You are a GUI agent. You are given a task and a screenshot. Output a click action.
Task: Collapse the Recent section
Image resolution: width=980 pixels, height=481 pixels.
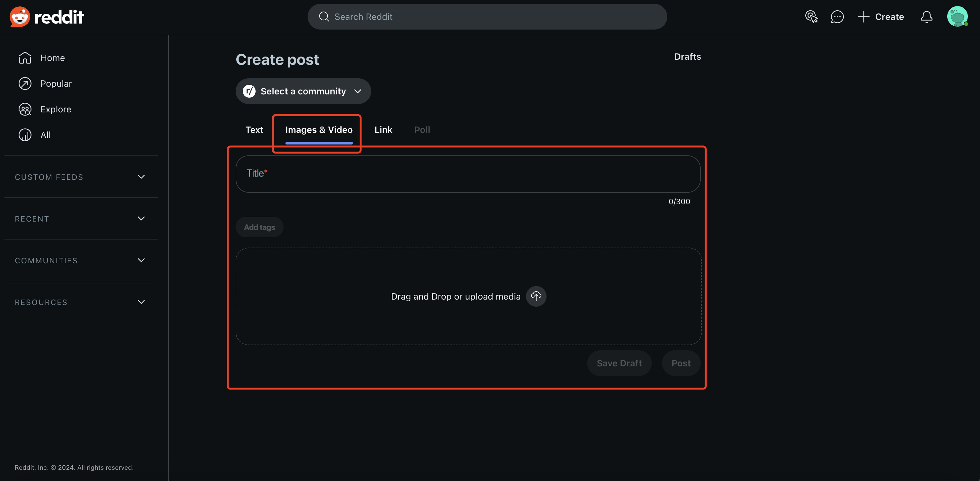[x=141, y=218]
